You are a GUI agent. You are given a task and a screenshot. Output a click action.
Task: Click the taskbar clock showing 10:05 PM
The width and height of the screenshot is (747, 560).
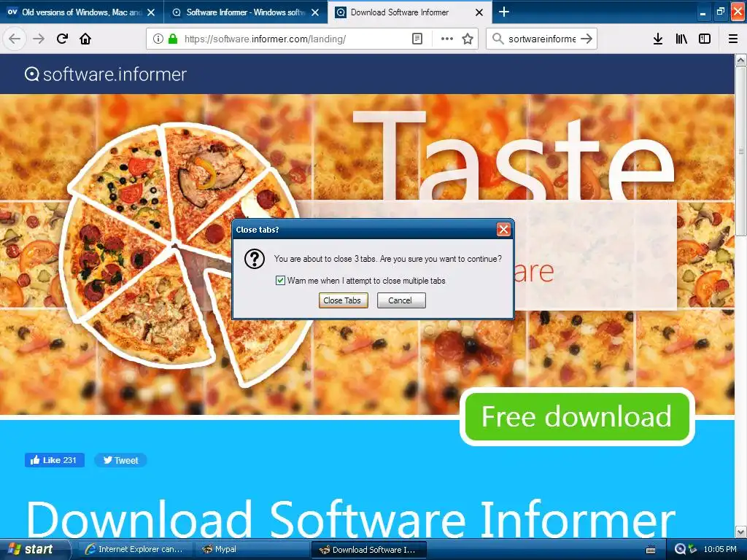(x=720, y=550)
